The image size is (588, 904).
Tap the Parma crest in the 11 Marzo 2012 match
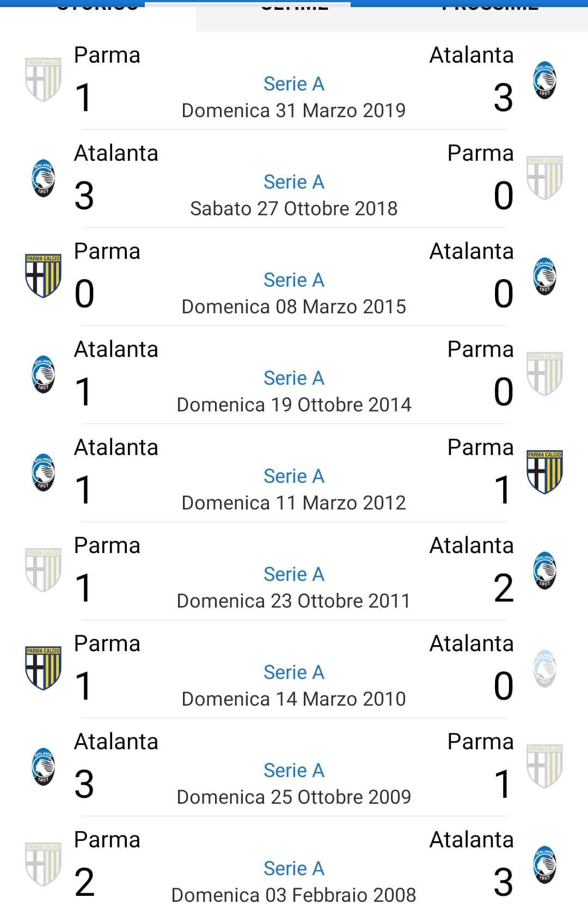544,472
